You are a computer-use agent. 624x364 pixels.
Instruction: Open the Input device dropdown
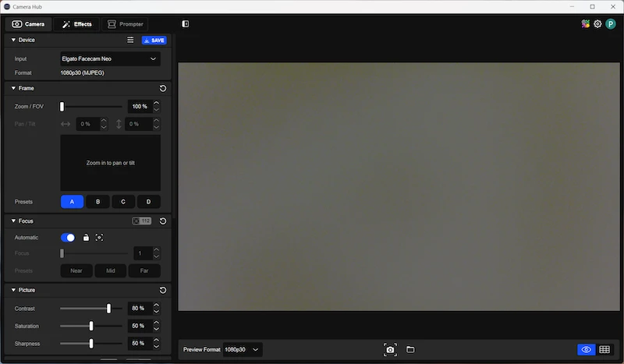110,59
